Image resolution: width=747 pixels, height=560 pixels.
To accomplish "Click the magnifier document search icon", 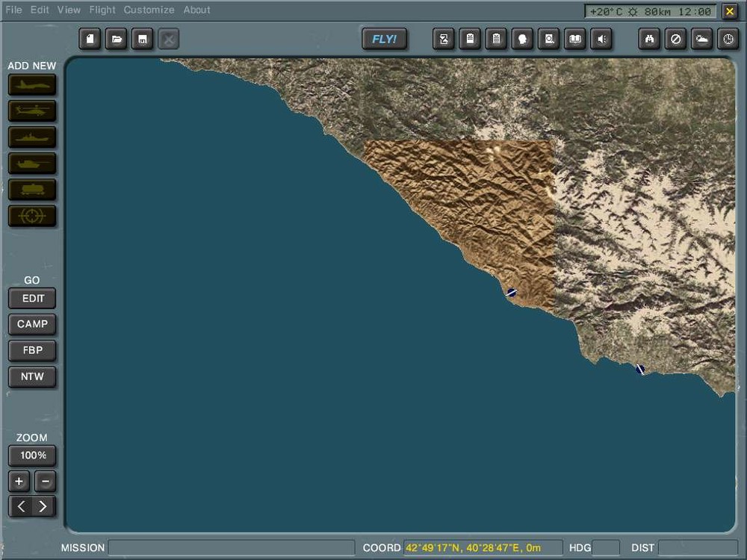I will 549,39.
